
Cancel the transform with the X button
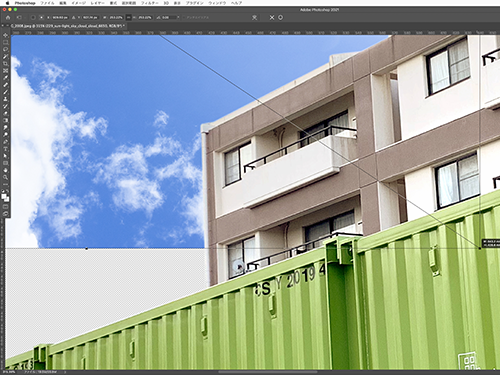click(x=272, y=17)
